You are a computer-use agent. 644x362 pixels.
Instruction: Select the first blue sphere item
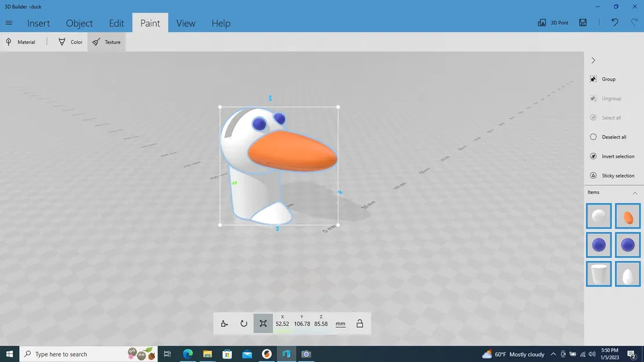[598, 245]
